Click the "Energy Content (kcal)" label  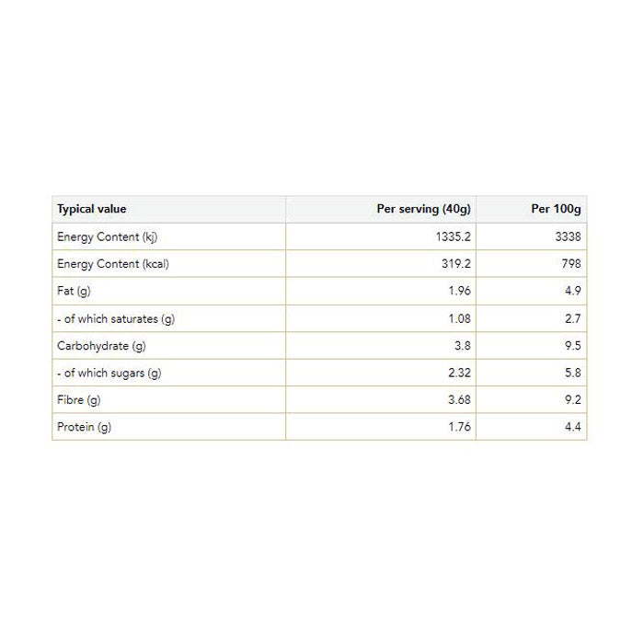point(113,264)
